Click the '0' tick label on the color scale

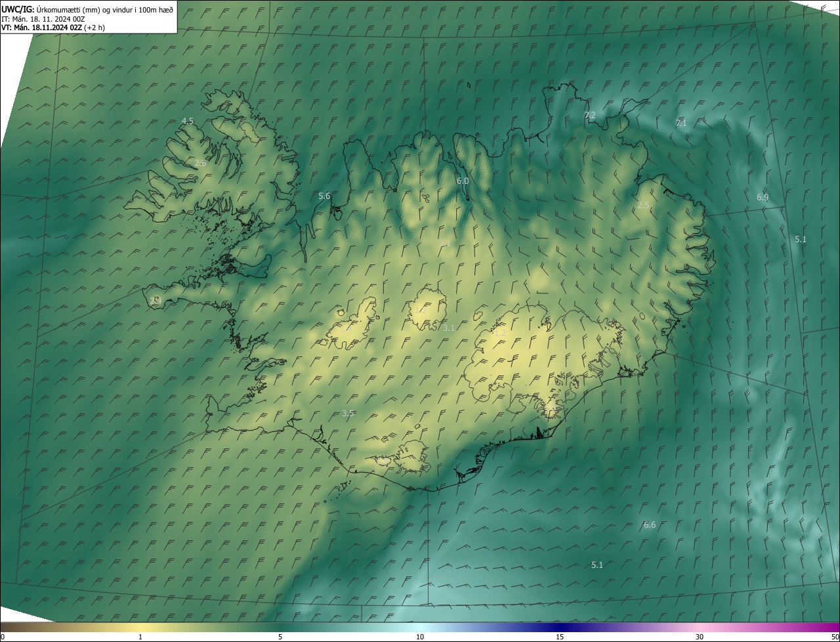2,637
